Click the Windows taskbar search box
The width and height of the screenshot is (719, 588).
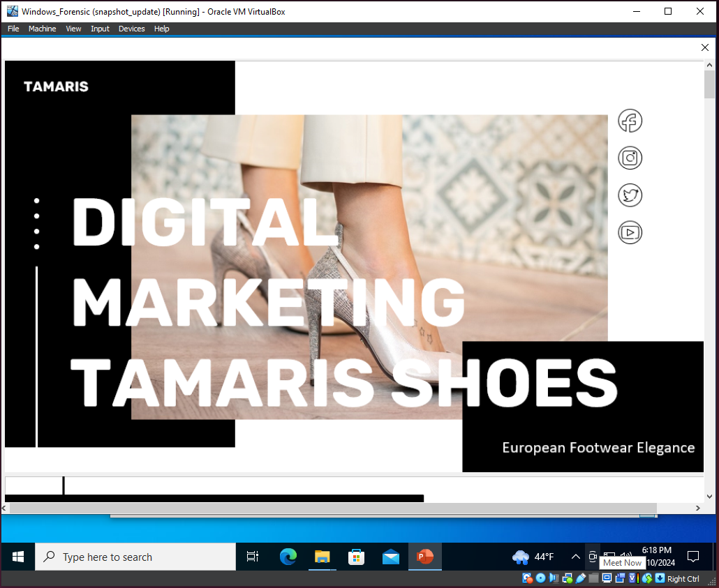pos(135,557)
